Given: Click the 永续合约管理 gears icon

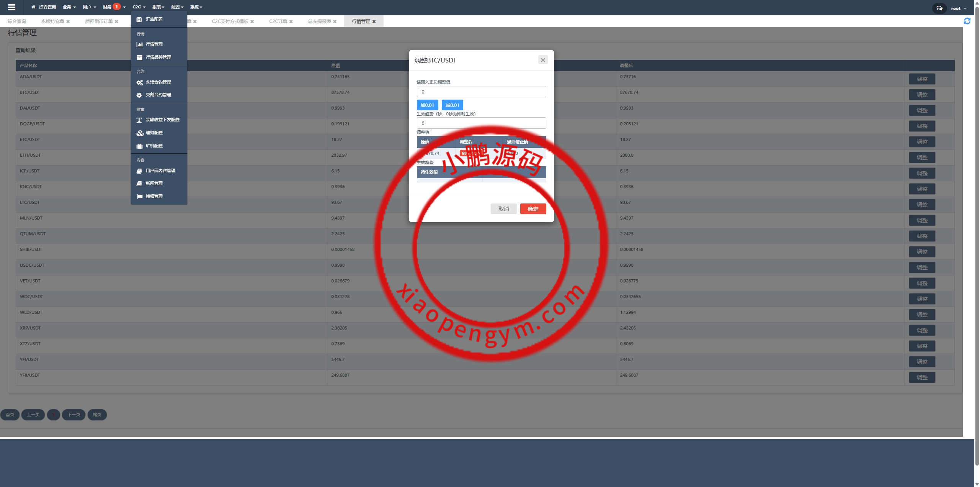Looking at the screenshot, I should [x=139, y=82].
